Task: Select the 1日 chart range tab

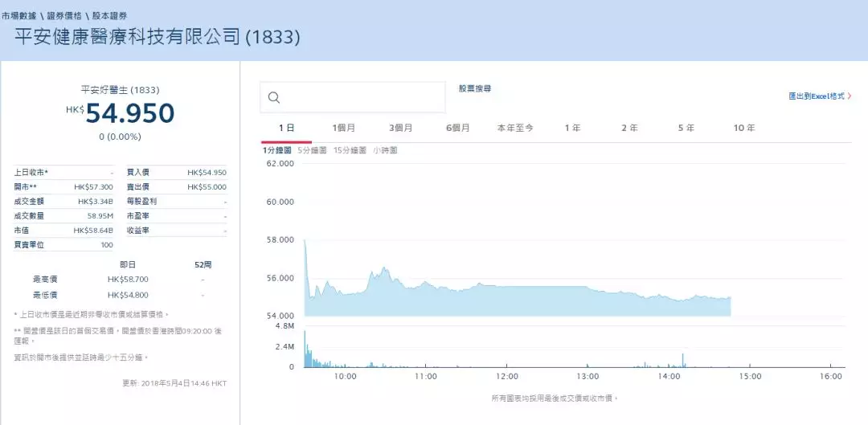Action: pyautogui.click(x=286, y=129)
